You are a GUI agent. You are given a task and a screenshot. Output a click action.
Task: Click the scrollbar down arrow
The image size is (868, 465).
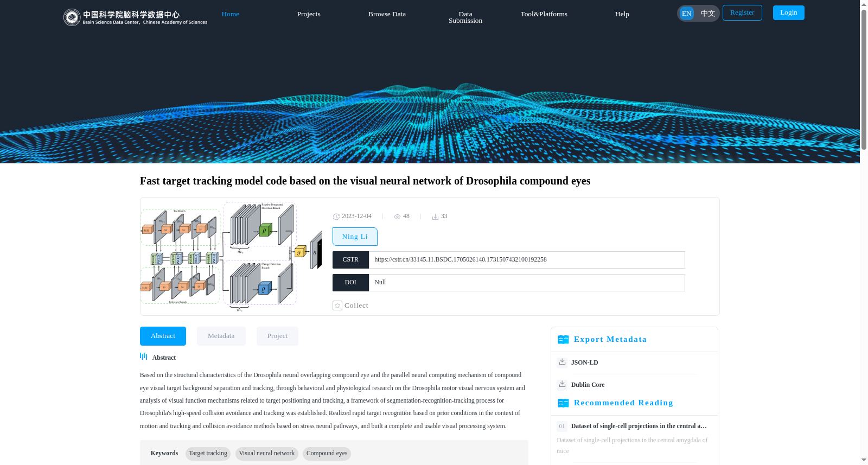[x=864, y=461]
